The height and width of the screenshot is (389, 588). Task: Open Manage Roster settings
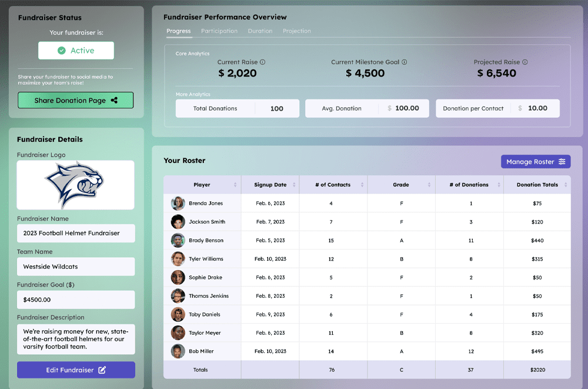[x=536, y=162]
